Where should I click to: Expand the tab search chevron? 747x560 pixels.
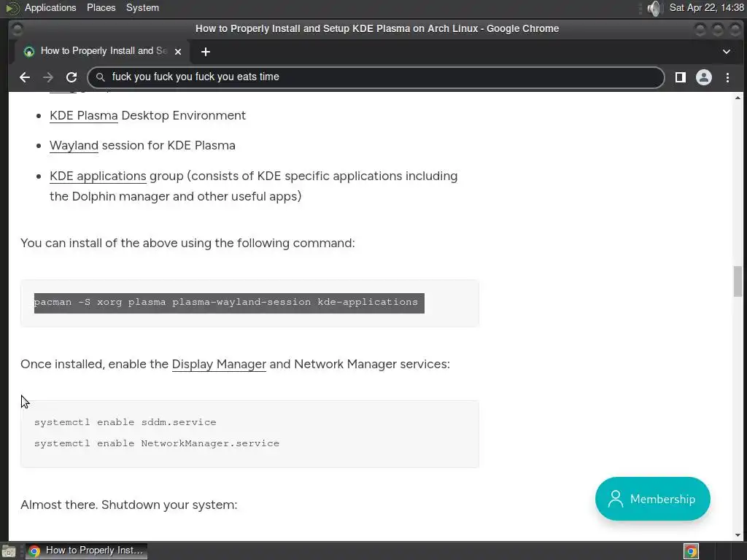click(x=726, y=52)
